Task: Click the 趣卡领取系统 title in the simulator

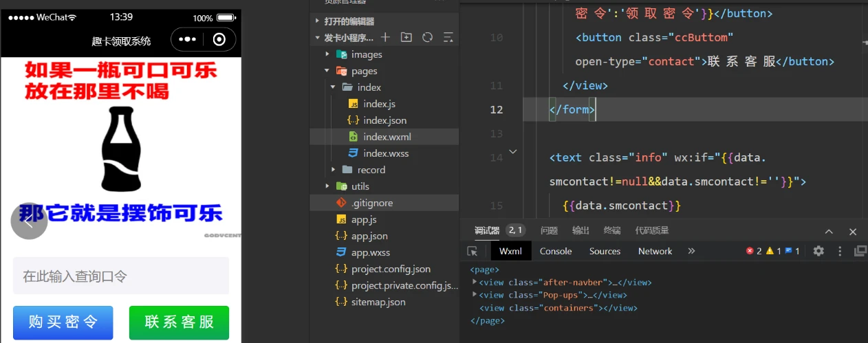Action: point(121,41)
